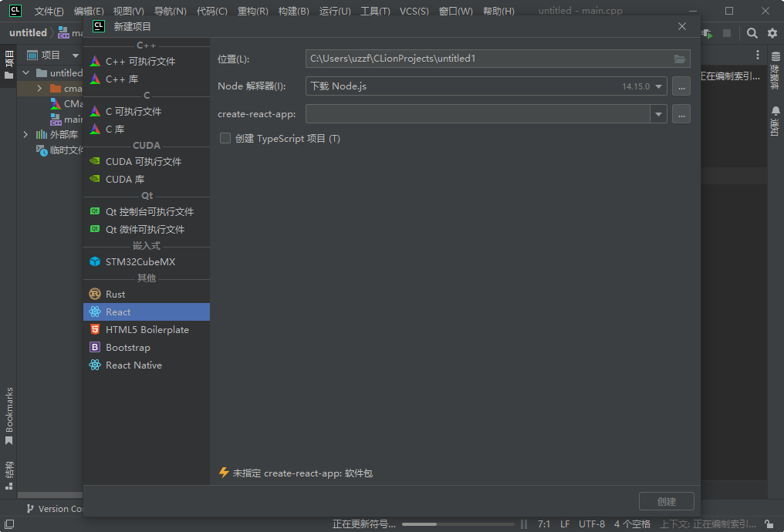Browse folder for project location
Image resolution: width=784 pixels, height=532 pixels.
(x=680, y=59)
